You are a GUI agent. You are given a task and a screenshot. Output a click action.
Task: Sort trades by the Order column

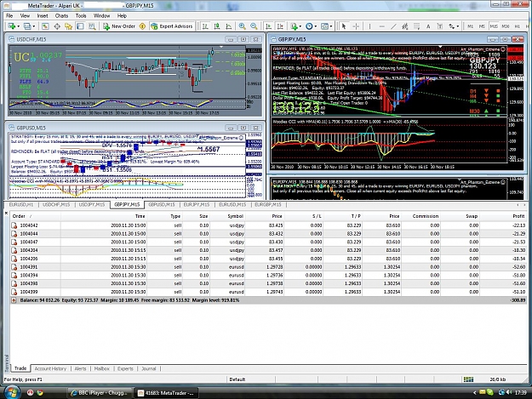pos(19,216)
